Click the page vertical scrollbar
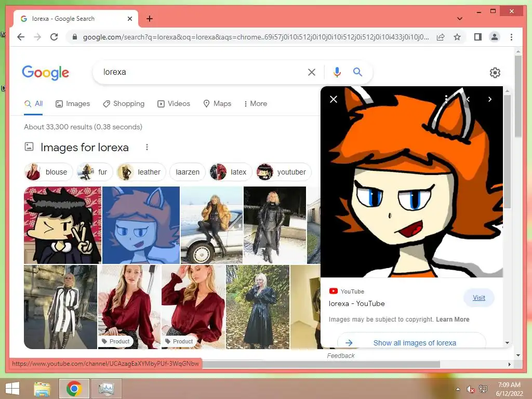The width and height of the screenshot is (532, 399). (x=518, y=97)
